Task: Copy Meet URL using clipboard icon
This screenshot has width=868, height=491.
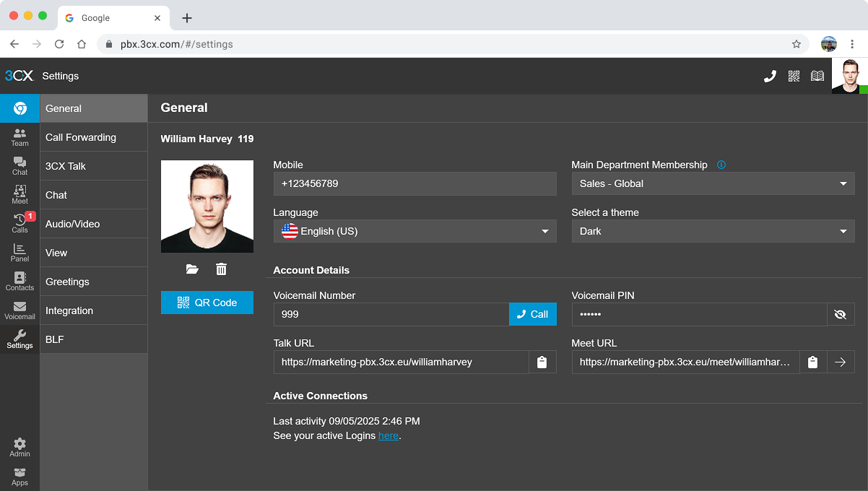Action: pos(813,362)
